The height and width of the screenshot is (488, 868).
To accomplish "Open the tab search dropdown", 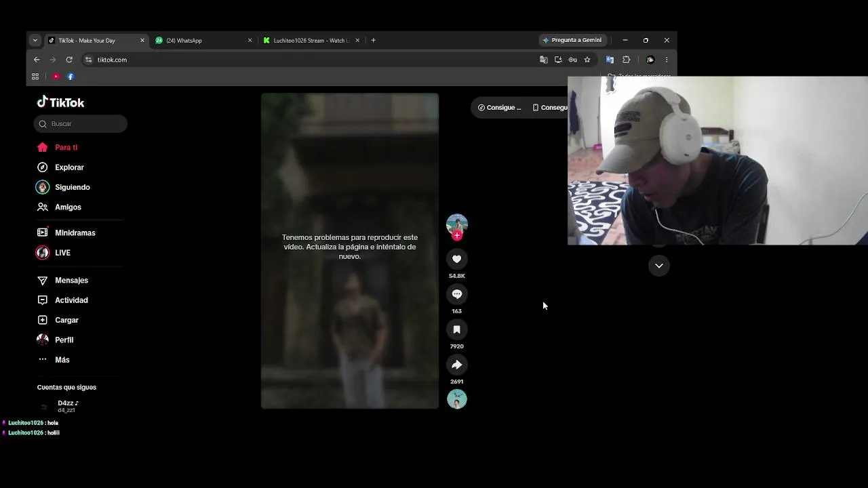I will point(35,41).
